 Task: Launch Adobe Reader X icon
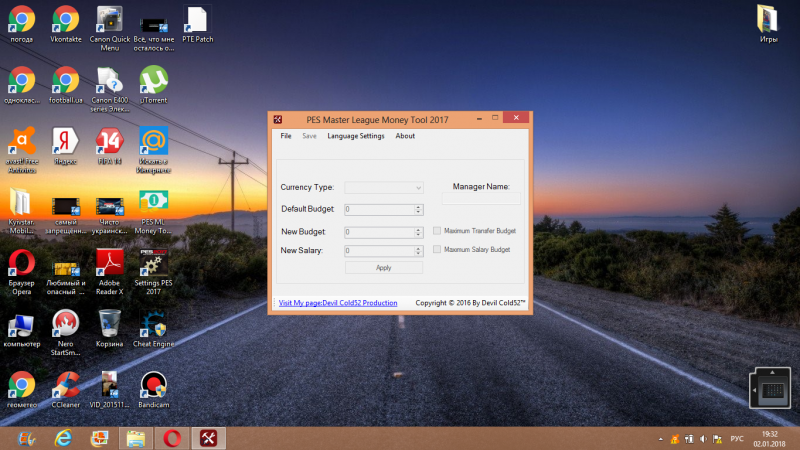click(110, 272)
